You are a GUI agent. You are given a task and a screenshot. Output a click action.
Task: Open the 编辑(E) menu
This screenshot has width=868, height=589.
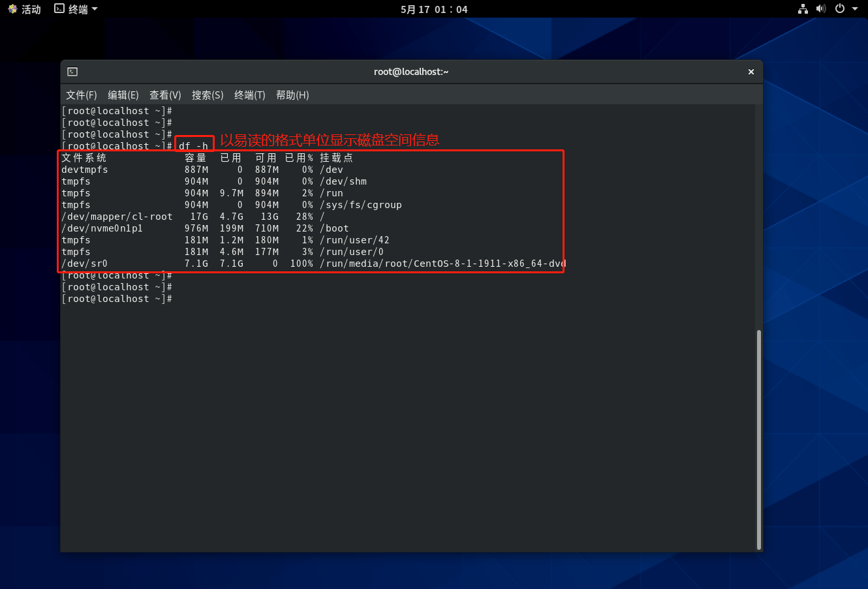coord(123,95)
